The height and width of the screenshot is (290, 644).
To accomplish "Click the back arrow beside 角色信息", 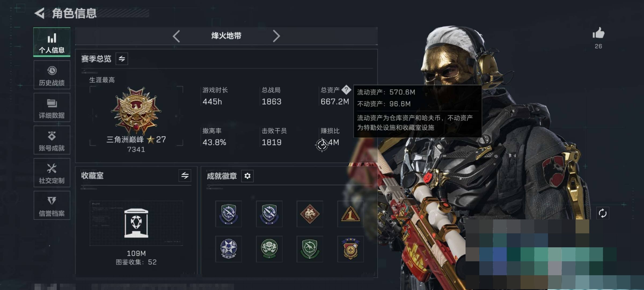I will click(40, 13).
